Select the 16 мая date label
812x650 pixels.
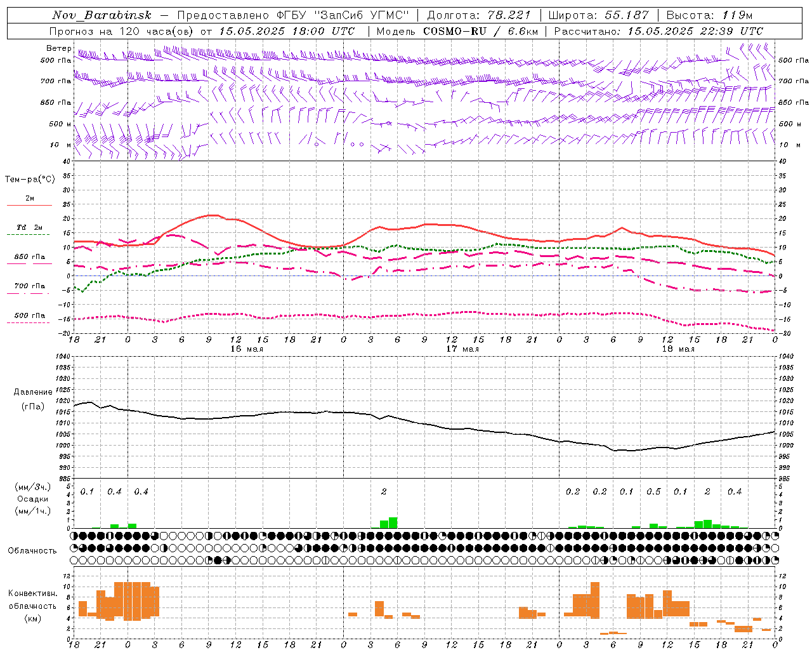point(246,349)
